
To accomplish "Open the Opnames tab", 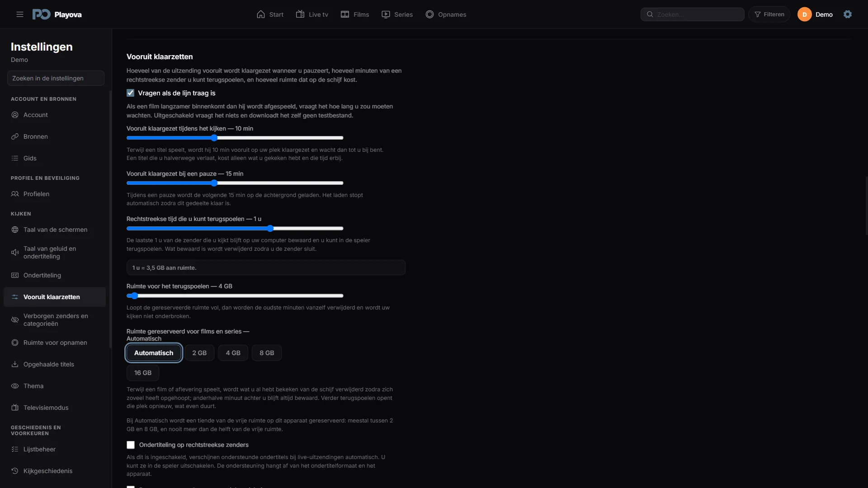I will [x=446, y=14].
